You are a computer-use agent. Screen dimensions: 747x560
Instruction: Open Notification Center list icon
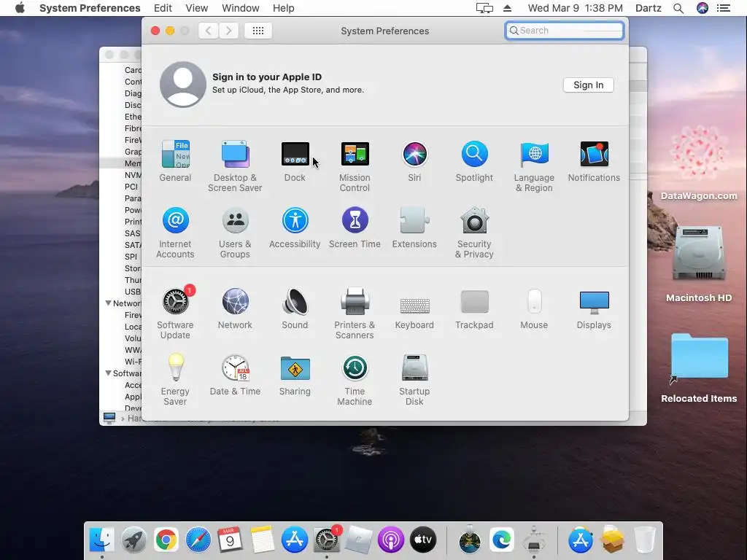(x=724, y=8)
